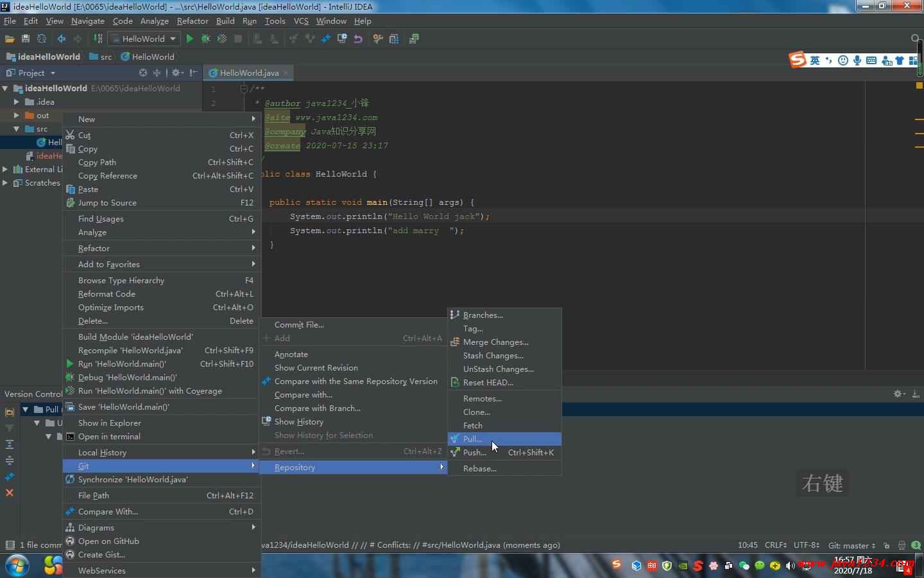Screen dimensions: 924x578
Task: Switch to the HelloWorld.java editor tab
Action: [x=248, y=73]
